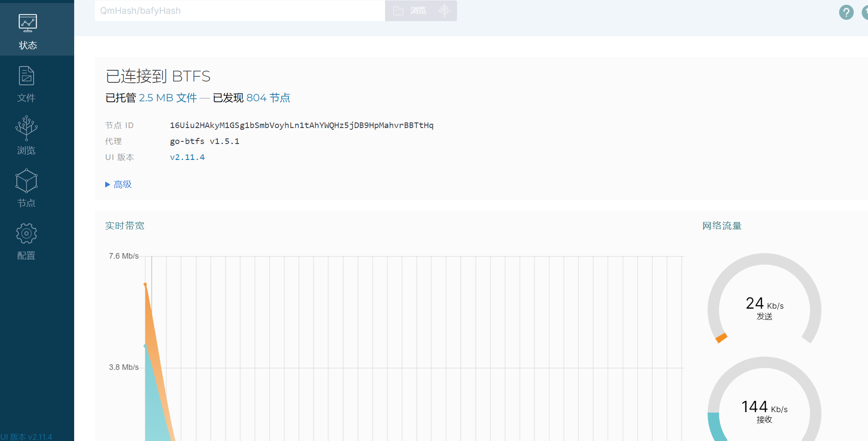
Task: Open the 配置 settings gear icon
Action: point(26,233)
